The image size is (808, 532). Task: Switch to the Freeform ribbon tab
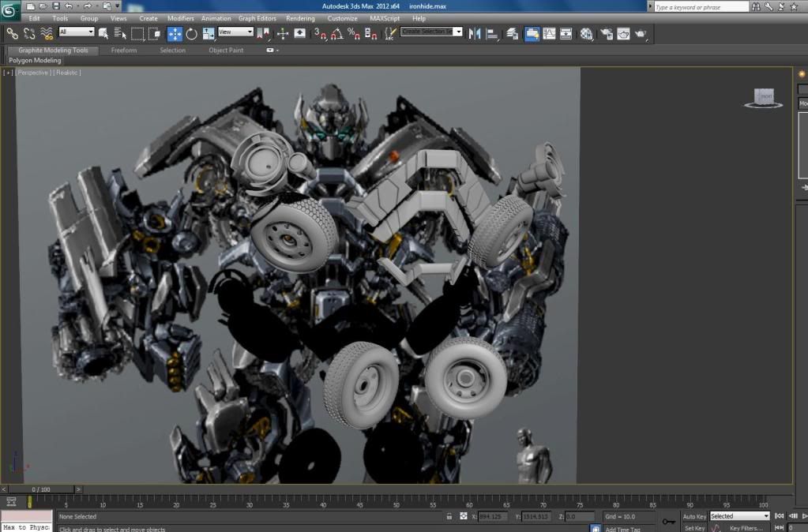pyautogui.click(x=124, y=51)
